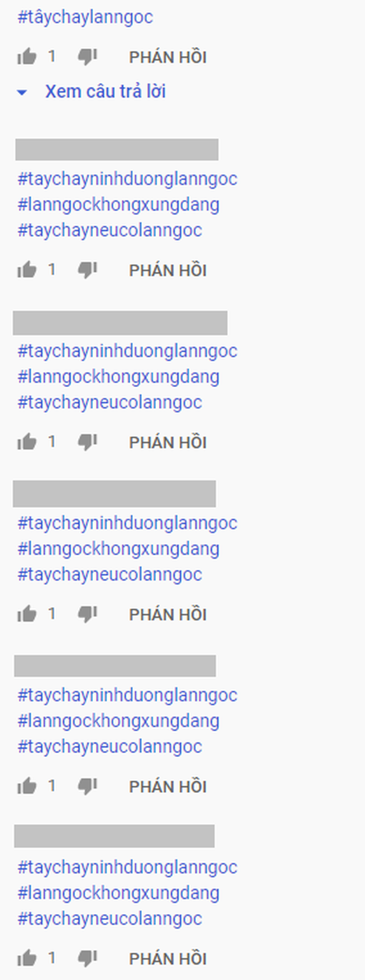Screen dimensions: 365x980
Task: Like the first #taychayninhduonglanngoc comment
Action: click(x=26, y=270)
